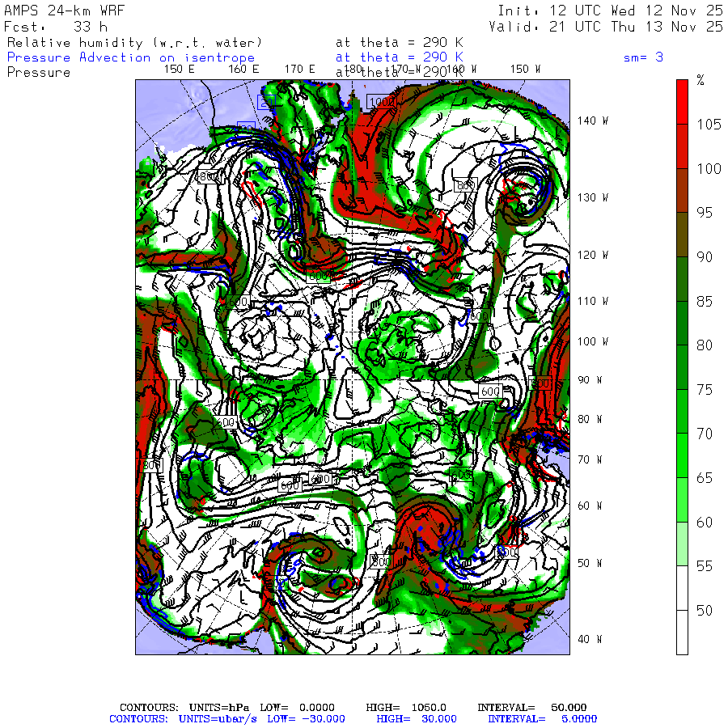Click the '150 E' longitude label
The width and height of the screenshot is (728, 728).
[x=179, y=70]
